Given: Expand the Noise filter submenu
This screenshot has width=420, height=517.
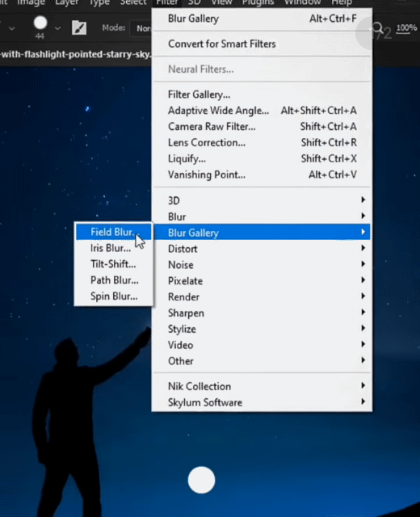Looking at the screenshot, I should [x=262, y=265].
